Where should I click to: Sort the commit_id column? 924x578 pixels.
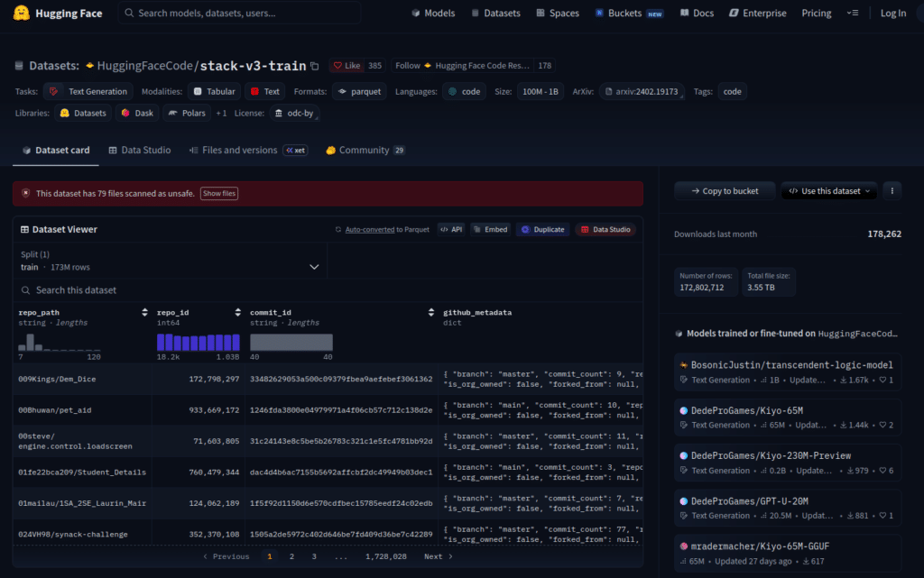[x=430, y=313]
